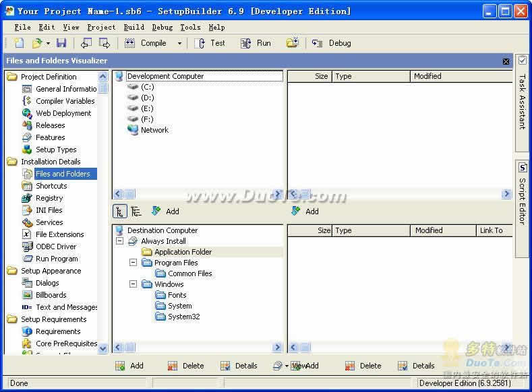Click Delete below the Destination Computer tree

tap(186, 366)
